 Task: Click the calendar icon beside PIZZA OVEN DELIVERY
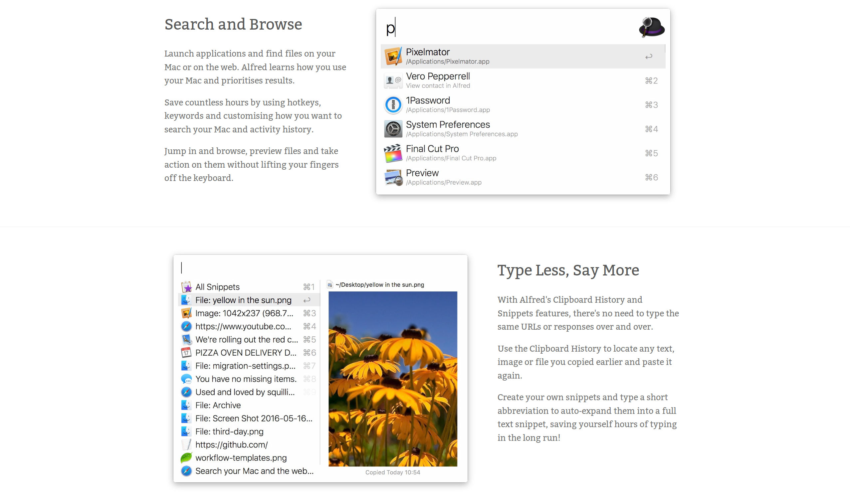[x=186, y=353]
